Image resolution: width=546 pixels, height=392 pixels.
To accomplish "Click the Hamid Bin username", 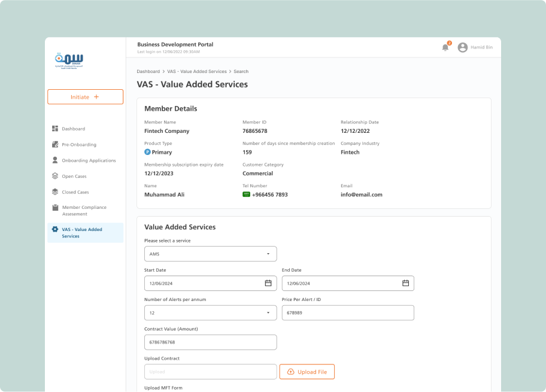I will [481, 47].
